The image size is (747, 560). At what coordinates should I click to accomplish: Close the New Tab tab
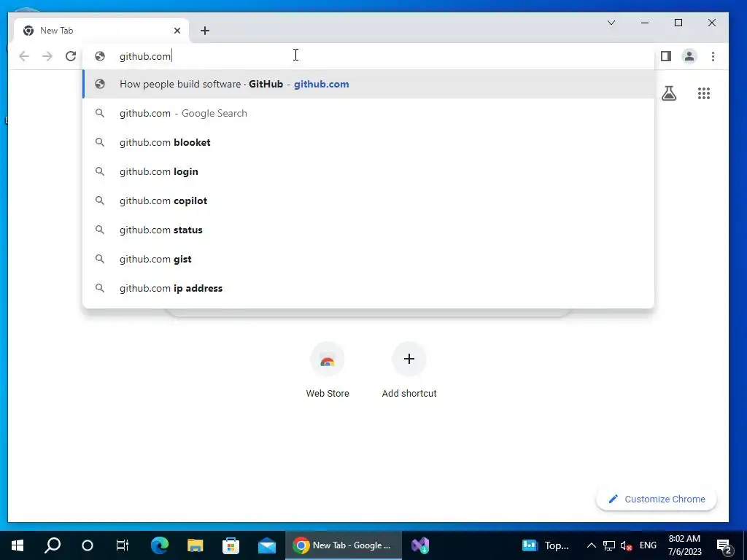pos(177,31)
